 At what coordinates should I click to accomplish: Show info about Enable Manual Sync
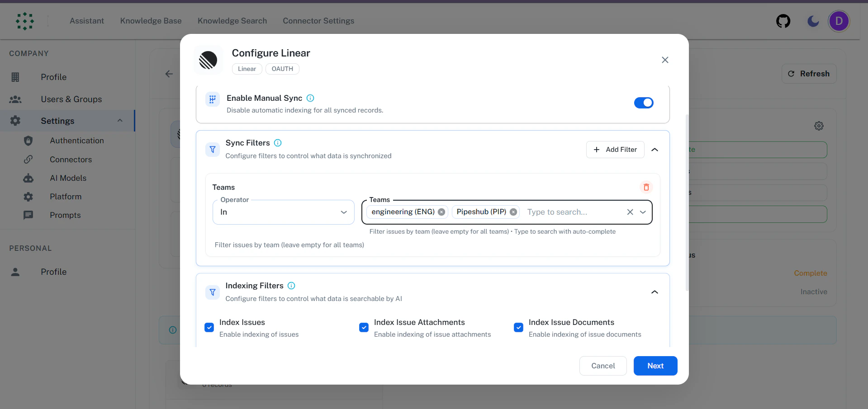(x=310, y=98)
